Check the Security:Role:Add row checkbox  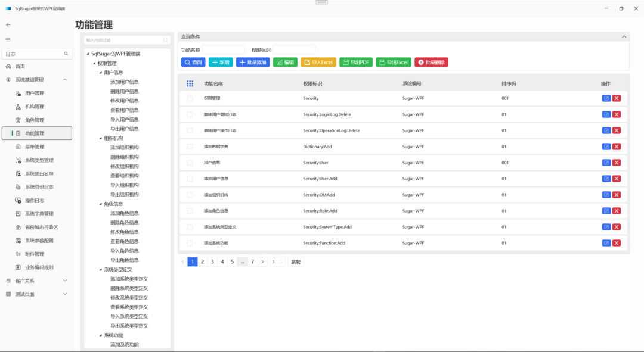[x=190, y=211]
